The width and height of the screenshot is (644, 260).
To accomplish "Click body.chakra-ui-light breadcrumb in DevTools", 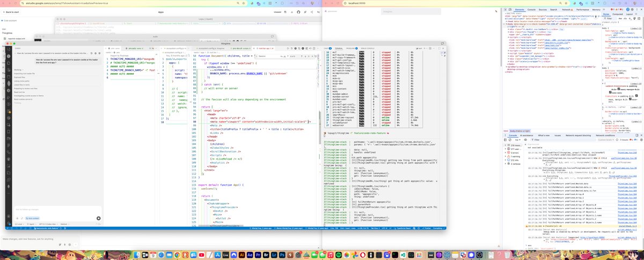I will pyautogui.click(x=520, y=131).
